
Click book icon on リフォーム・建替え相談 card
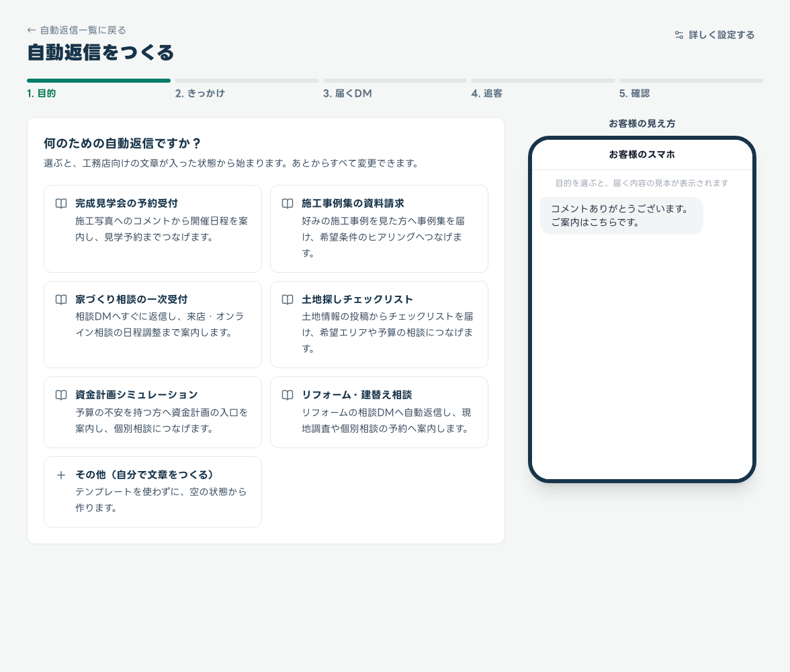[288, 394]
